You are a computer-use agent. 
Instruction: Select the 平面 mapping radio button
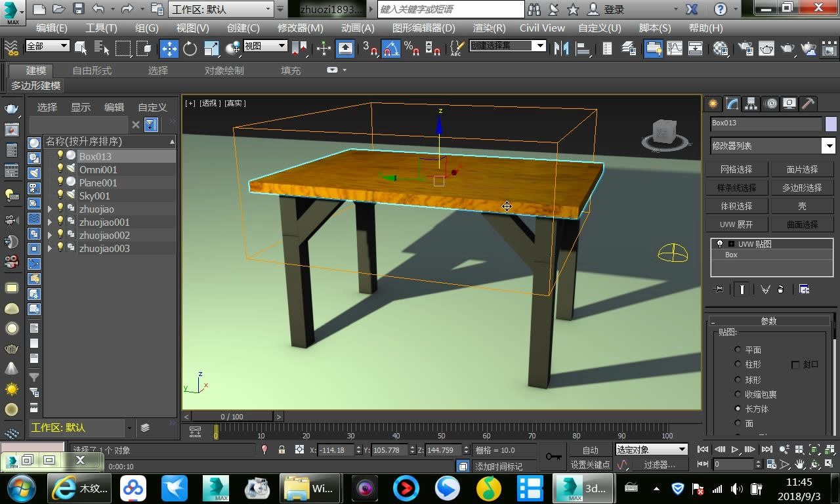tap(738, 350)
